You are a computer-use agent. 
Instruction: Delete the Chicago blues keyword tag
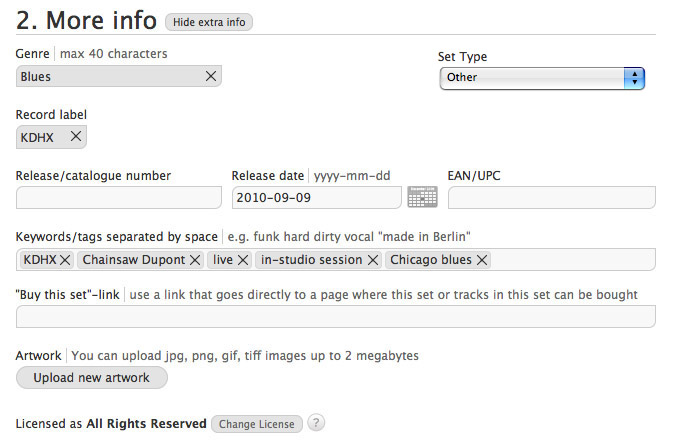point(482,260)
